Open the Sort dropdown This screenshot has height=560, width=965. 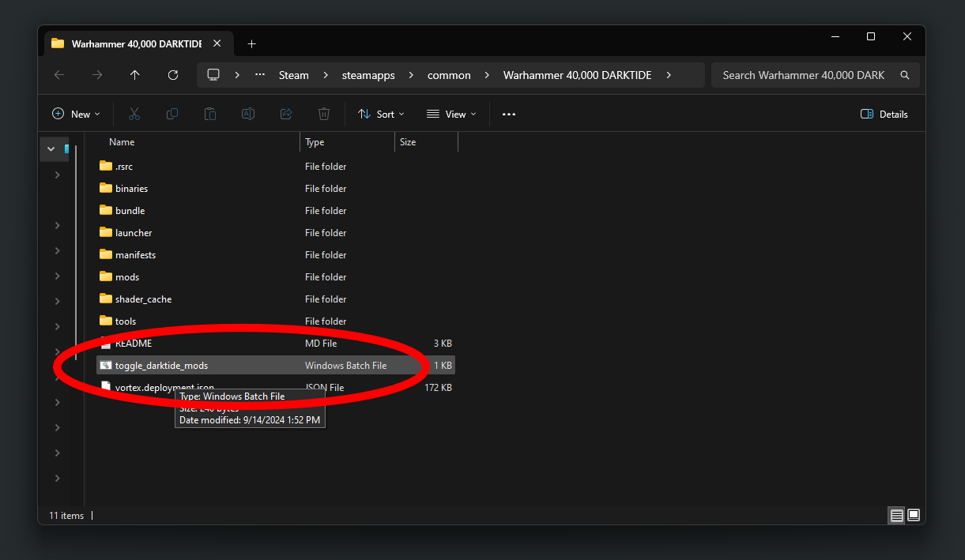[x=381, y=114]
